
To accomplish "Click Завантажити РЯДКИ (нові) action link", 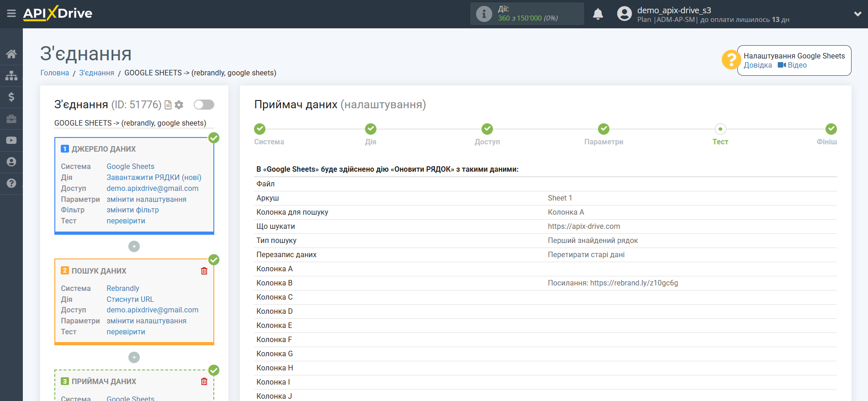I will [154, 178].
